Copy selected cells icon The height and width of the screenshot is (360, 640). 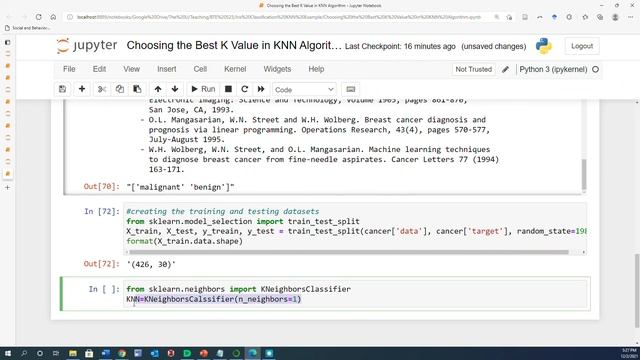(120, 89)
